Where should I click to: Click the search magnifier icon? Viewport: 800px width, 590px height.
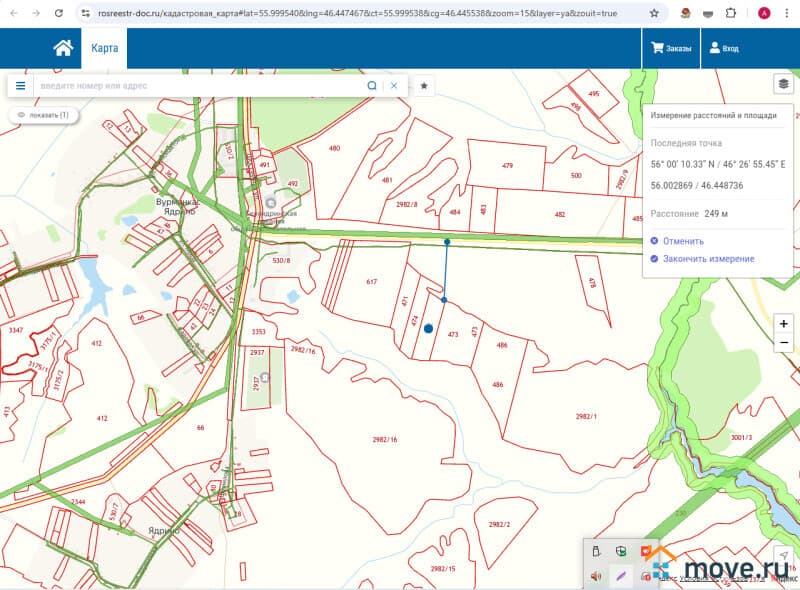click(x=372, y=86)
